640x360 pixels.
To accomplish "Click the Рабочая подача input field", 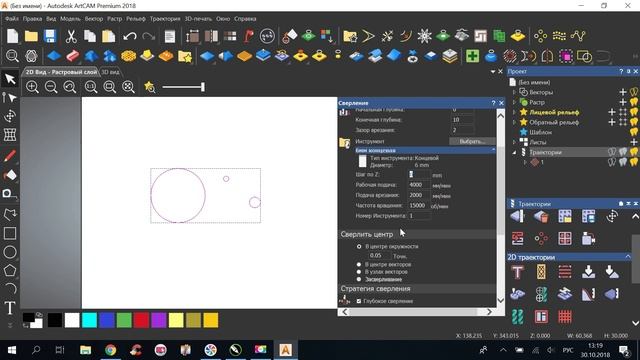I will (419, 185).
